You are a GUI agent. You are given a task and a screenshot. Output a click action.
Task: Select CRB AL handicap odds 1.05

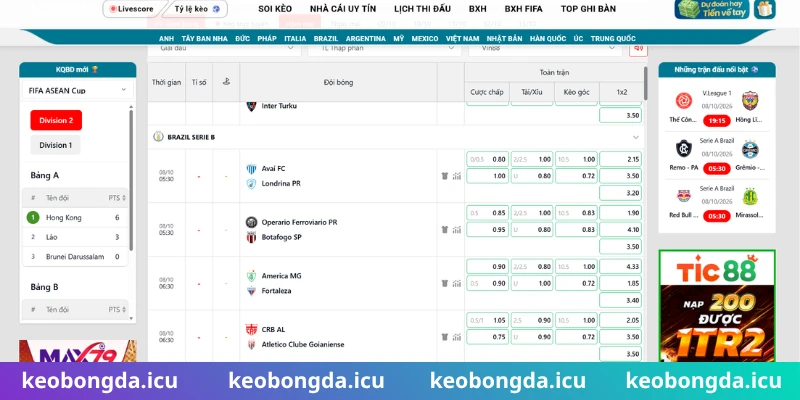[x=487, y=320]
